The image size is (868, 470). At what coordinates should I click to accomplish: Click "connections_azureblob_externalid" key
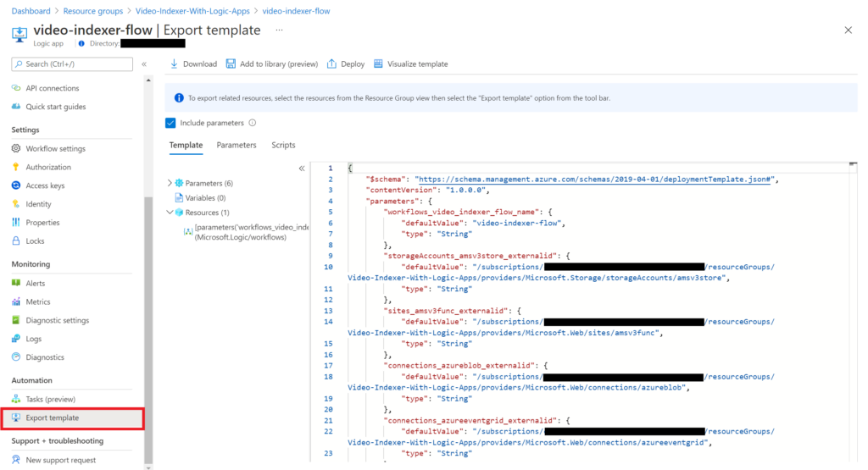459,366
